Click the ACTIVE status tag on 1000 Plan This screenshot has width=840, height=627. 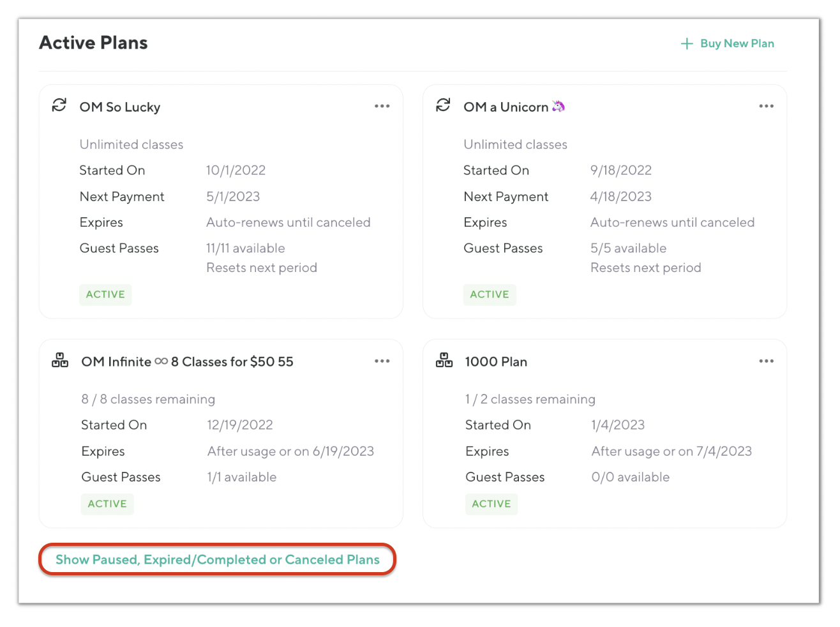[491, 504]
